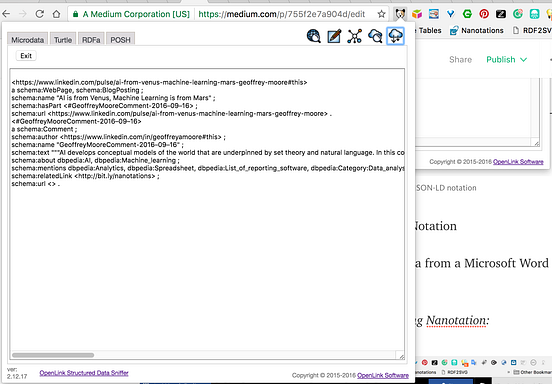Open the Publish dropdown in Medium
552x384 pixels.
[507, 59]
